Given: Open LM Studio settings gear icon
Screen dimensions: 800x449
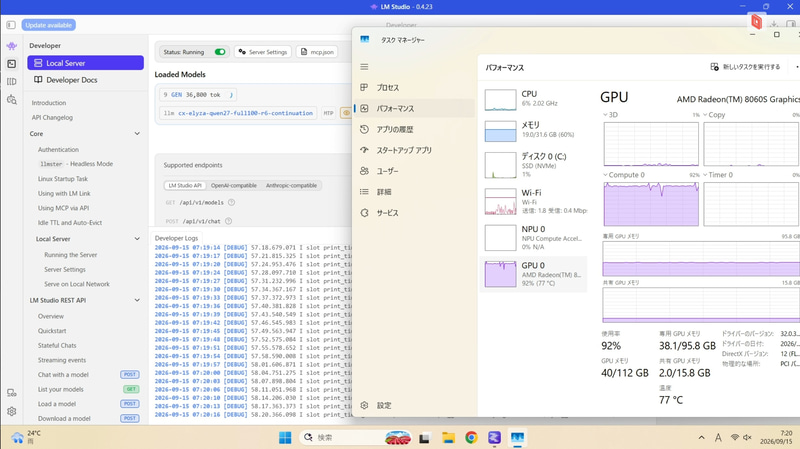Looking at the screenshot, I should [x=11, y=411].
